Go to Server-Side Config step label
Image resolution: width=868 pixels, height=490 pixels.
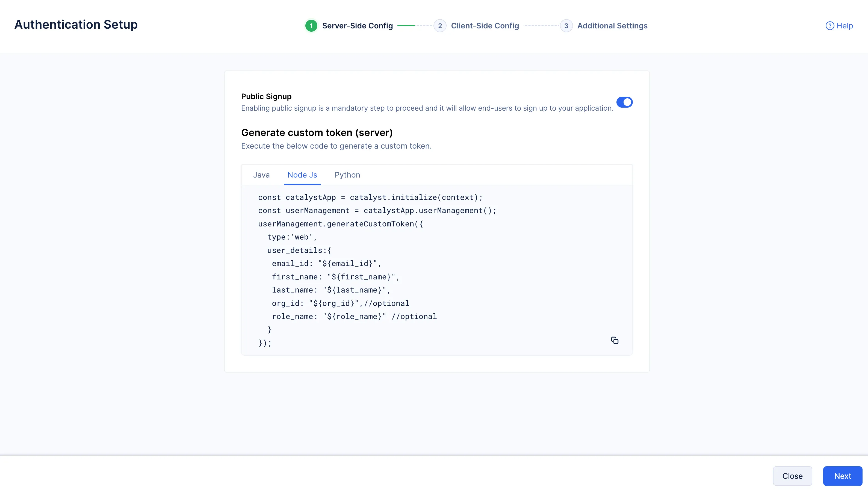[x=357, y=26]
